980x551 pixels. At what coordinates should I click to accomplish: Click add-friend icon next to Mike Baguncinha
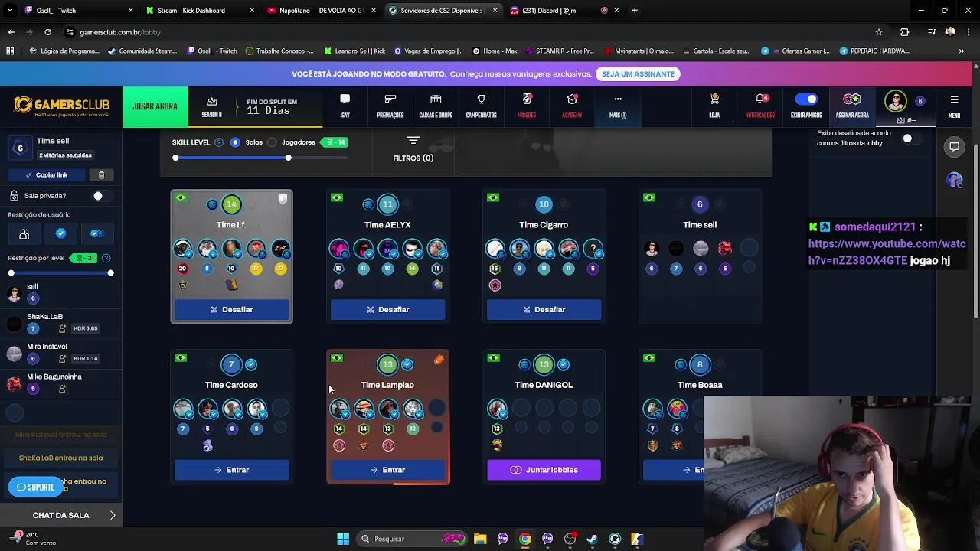(x=62, y=389)
